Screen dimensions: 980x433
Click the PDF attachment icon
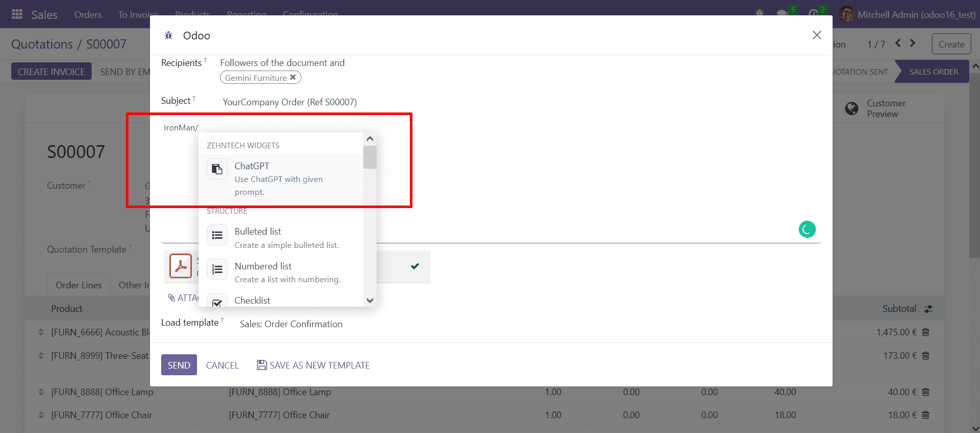click(181, 266)
